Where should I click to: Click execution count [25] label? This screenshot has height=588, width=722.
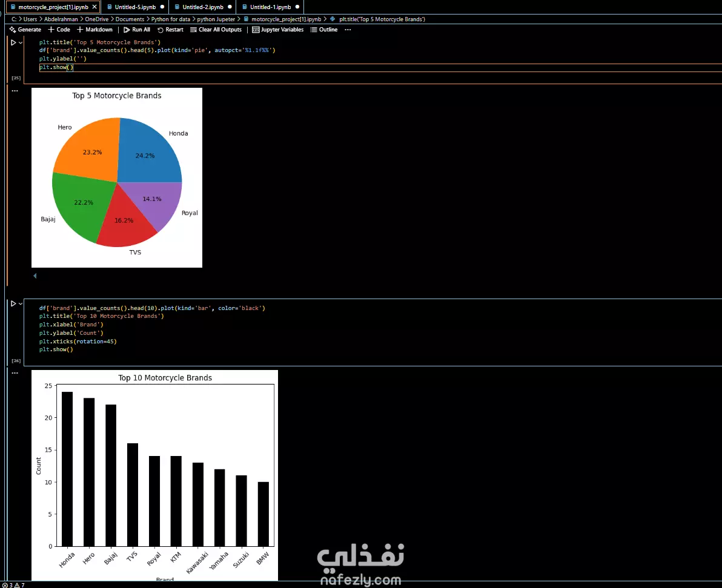16,78
